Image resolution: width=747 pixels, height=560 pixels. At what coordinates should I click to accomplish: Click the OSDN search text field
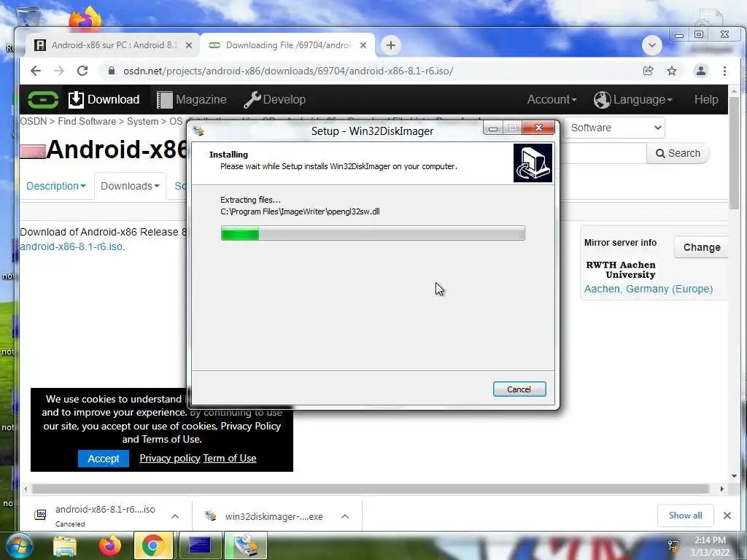(x=603, y=153)
